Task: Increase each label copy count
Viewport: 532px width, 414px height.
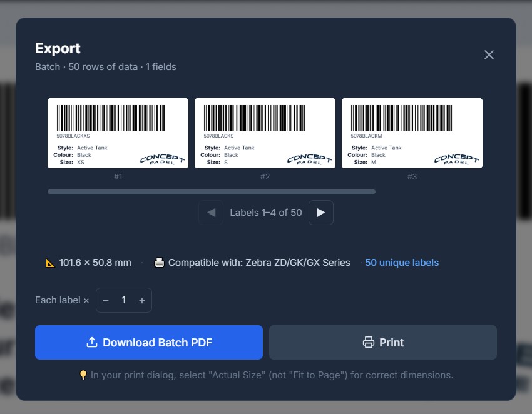Action: click(142, 300)
